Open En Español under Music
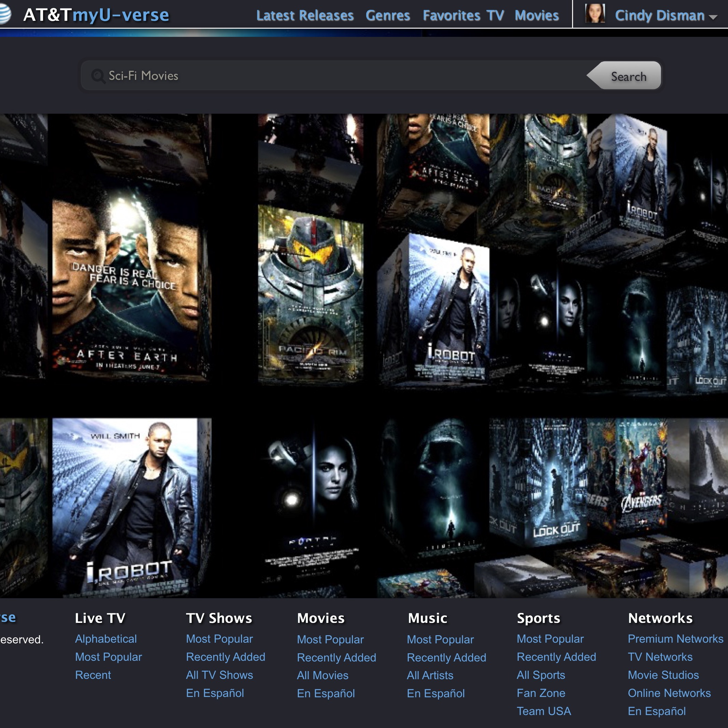Viewport: 728px width, 728px height. pos(436,693)
